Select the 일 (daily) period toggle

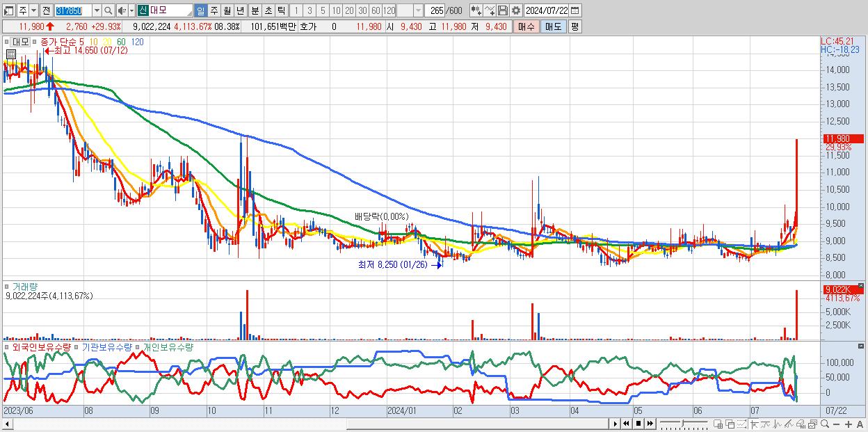[200, 10]
